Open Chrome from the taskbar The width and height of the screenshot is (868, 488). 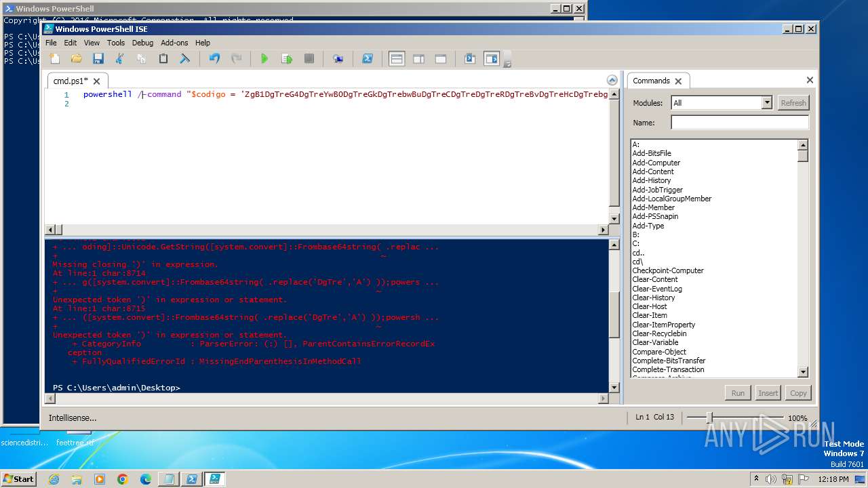tap(123, 479)
